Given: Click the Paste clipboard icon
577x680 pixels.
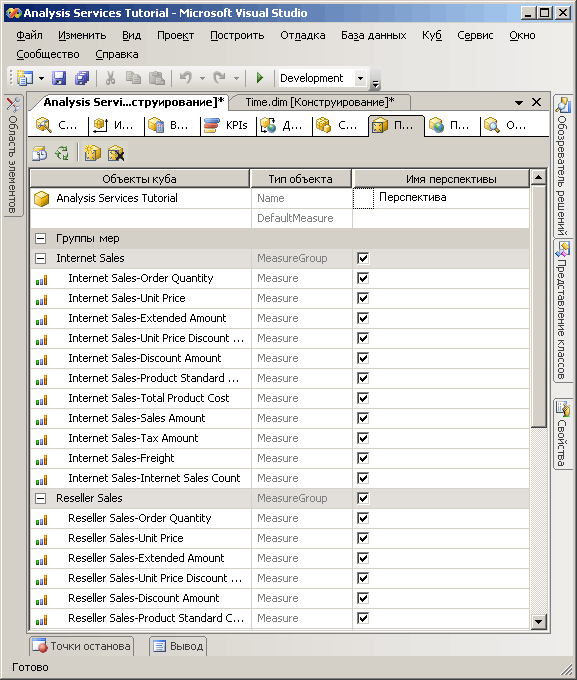Looking at the screenshot, I should [x=157, y=78].
